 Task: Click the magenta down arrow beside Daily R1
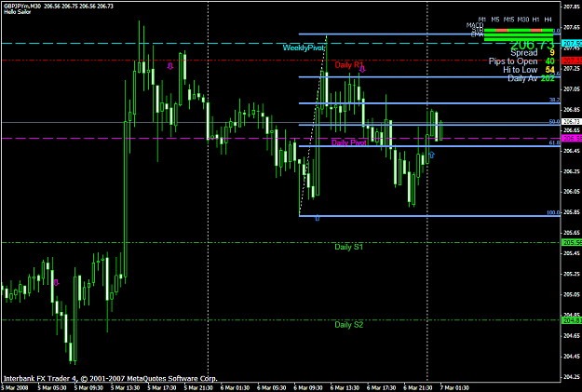point(362,69)
